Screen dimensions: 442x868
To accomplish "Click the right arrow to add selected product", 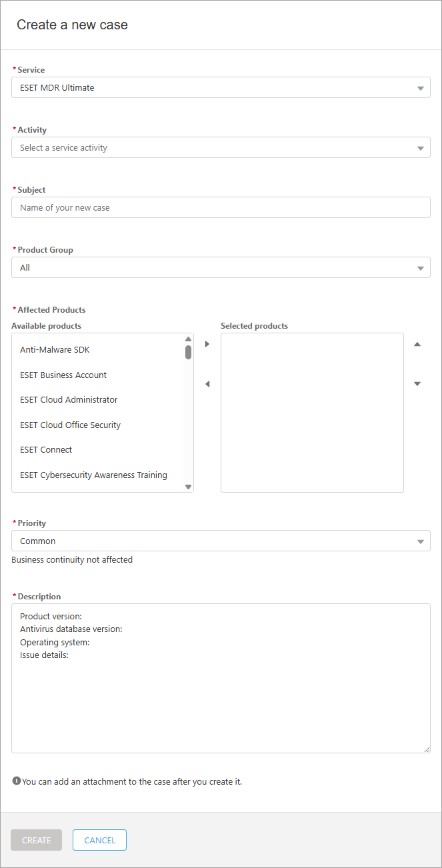I will (207, 344).
